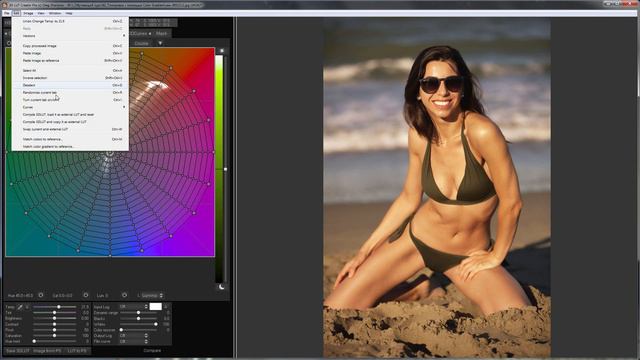The image size is (640, 360).
Task: Open the Image menu
Action: click(28, 13)
